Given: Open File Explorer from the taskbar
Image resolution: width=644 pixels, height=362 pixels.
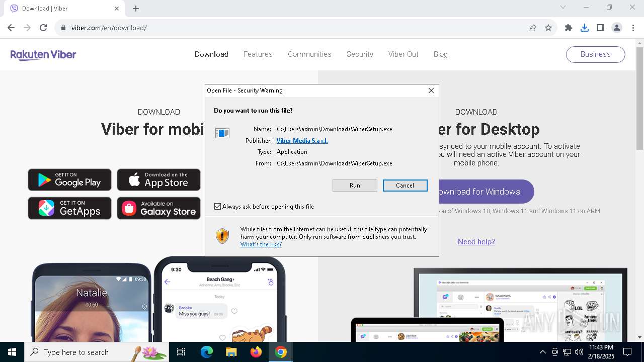Looking at the screenshot, I should point(231,352).
